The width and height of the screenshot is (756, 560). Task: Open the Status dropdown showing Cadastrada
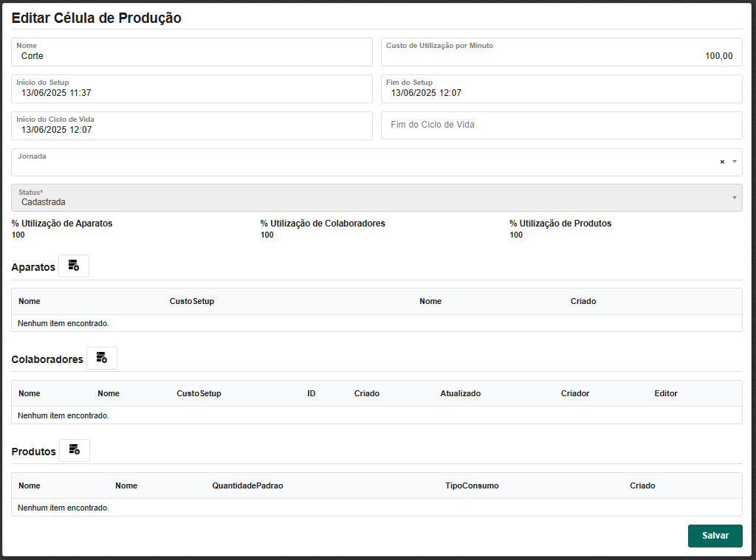click(377, 198)
